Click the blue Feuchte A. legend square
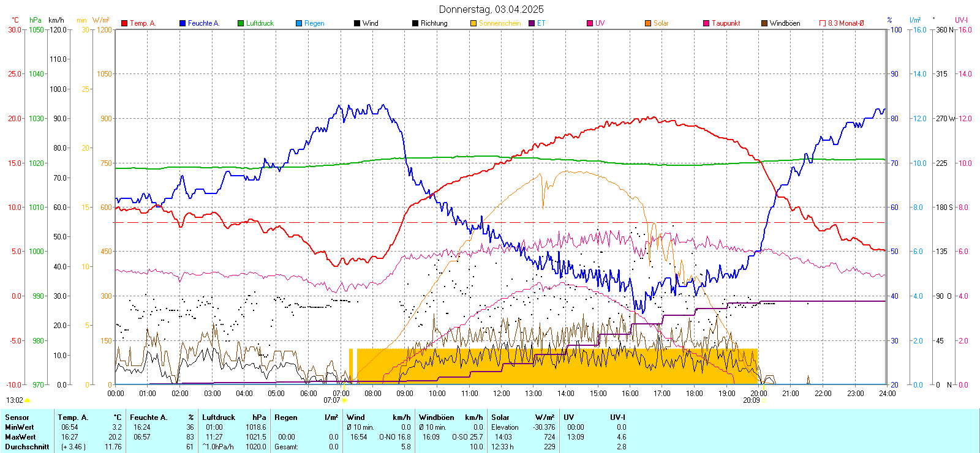980x453 pixels. click(x=183, y=23)
